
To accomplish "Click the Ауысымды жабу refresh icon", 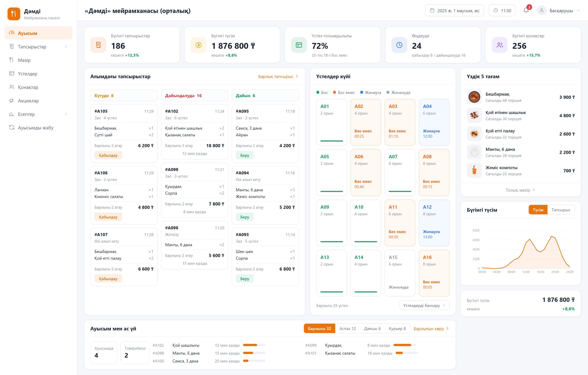I will click(x=11, y=128).
